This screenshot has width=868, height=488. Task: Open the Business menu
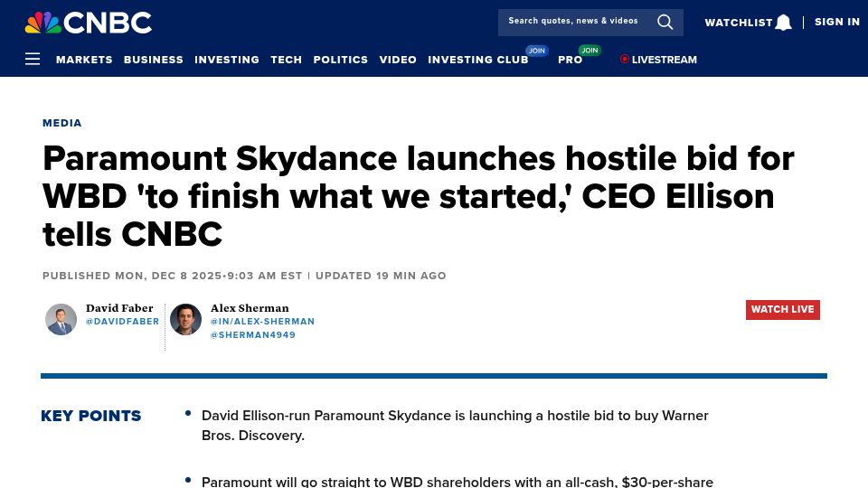coord(154,60)
